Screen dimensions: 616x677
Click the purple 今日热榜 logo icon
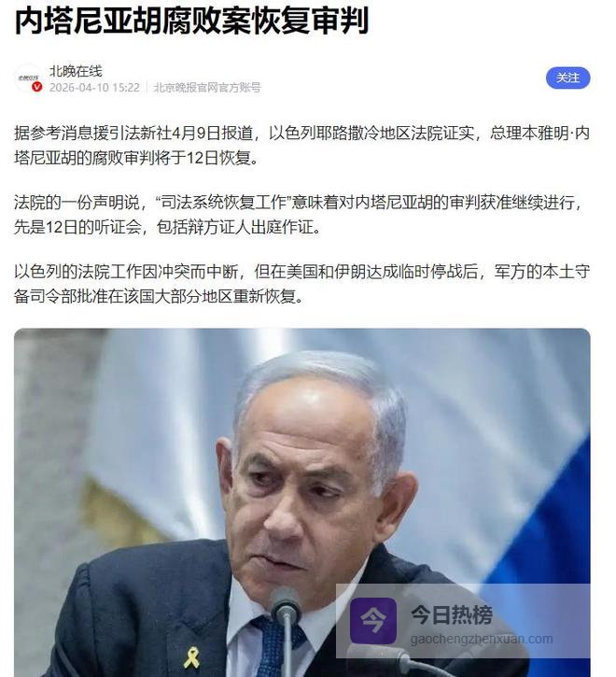coord(373,620)
